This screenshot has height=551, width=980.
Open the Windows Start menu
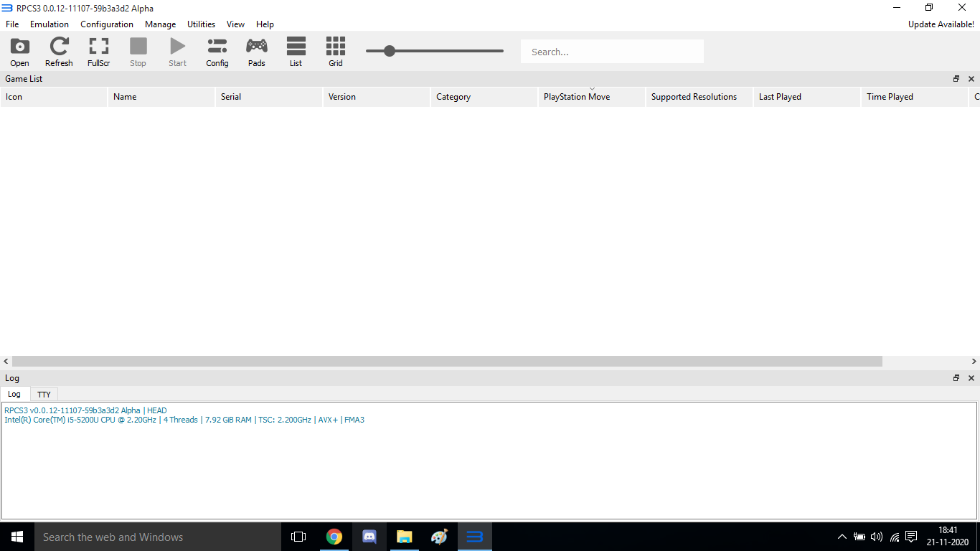17,537
